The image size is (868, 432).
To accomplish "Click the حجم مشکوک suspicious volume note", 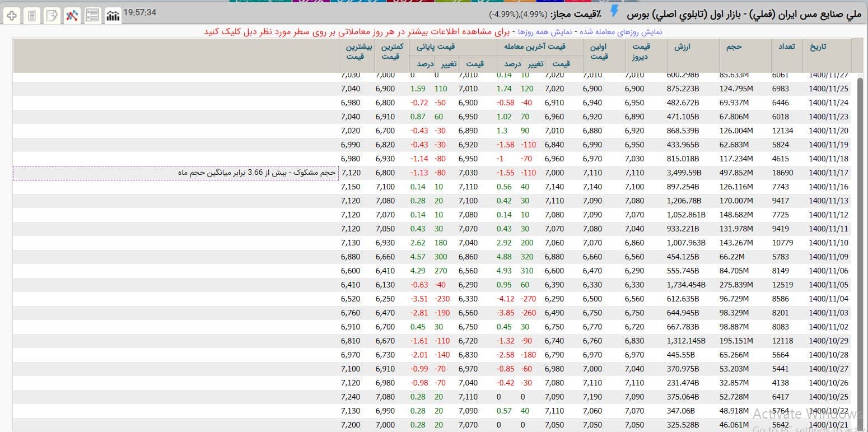I will pos(175,173).
